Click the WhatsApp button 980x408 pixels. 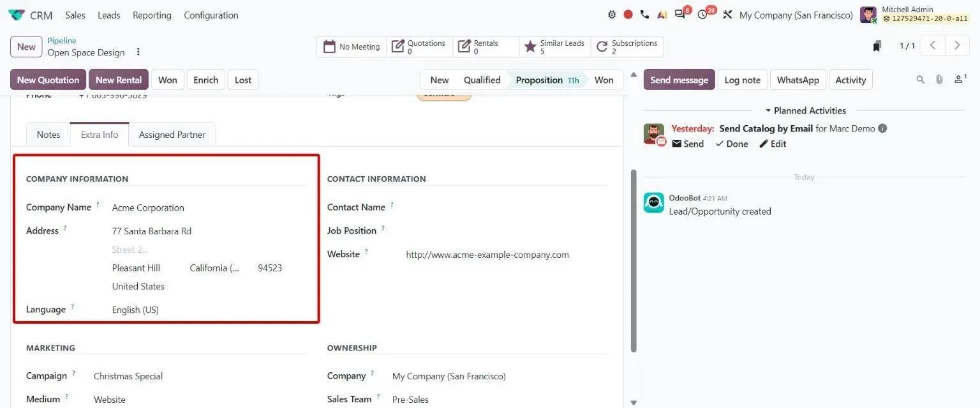tap(798, 80)
